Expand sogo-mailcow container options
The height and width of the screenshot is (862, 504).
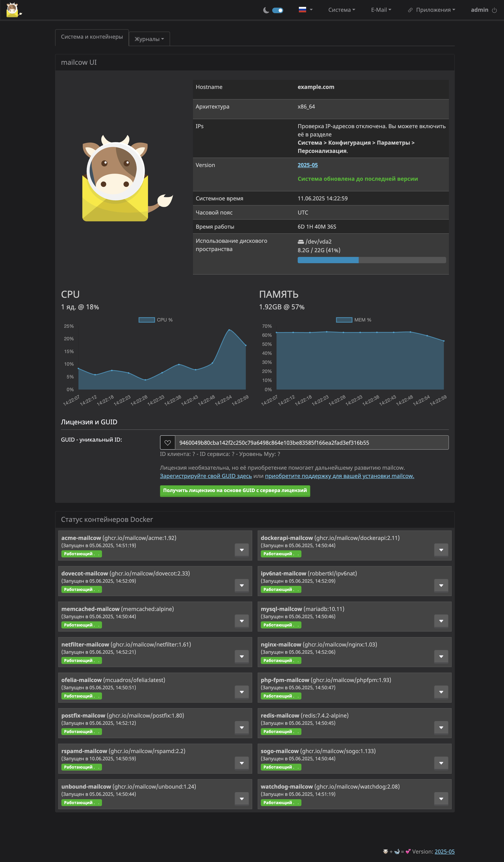pyautogui.click(x=441, y=763)
